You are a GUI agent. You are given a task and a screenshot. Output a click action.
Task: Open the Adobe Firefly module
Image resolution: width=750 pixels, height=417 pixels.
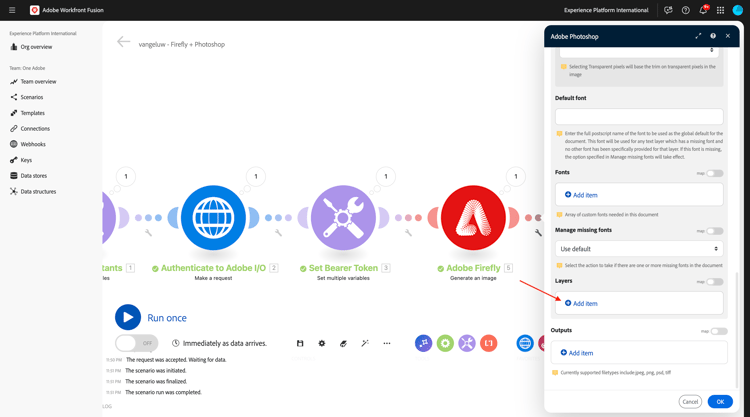pos(473,218)
